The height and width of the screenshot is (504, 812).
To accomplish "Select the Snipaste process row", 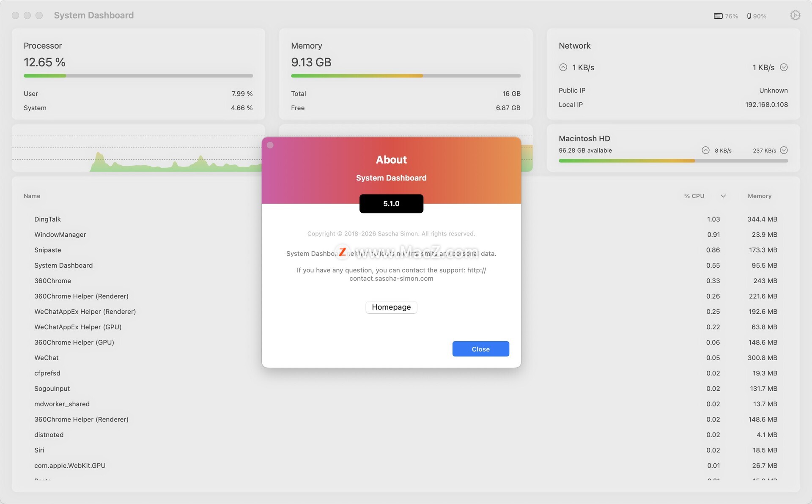I will 48,250.
